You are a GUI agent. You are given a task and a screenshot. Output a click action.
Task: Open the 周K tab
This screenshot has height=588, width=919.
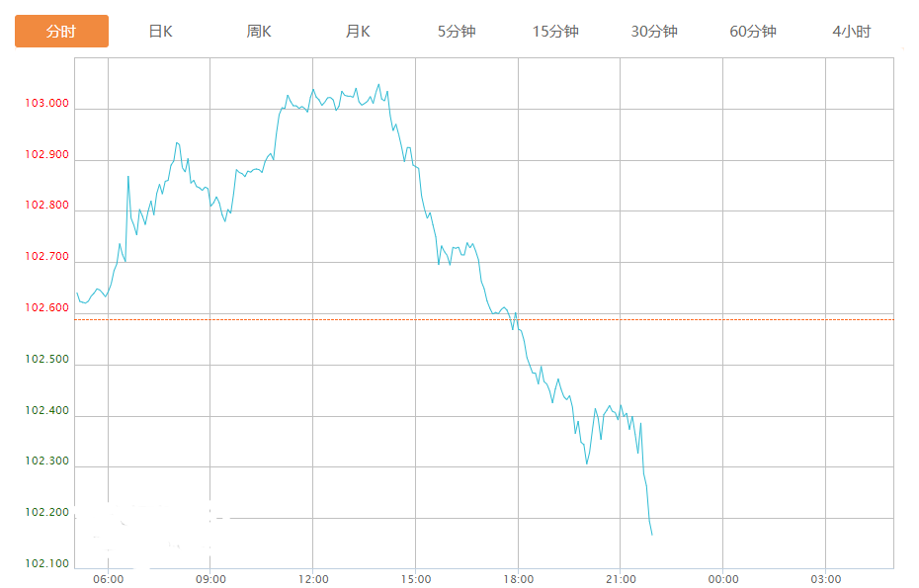point(259,32)
